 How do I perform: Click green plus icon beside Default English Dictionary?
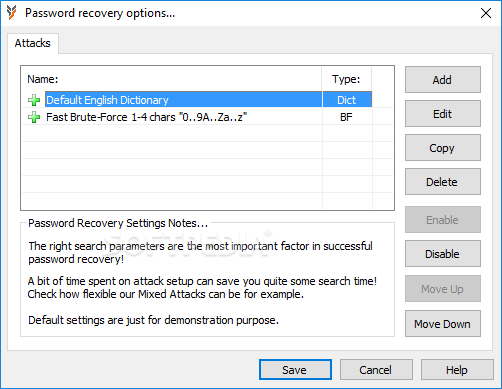pyautogui.click(x=34, y=100)
